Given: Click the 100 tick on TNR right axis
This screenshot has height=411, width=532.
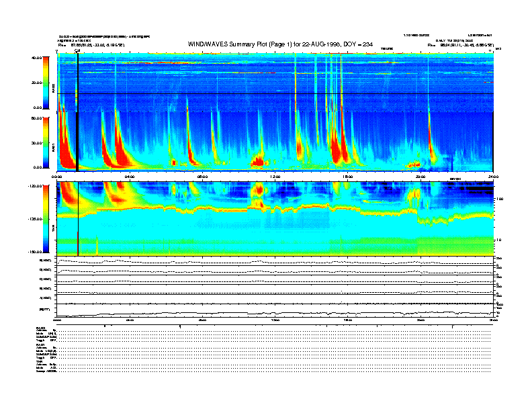Looking at the screenshot, I should point(499,199).
